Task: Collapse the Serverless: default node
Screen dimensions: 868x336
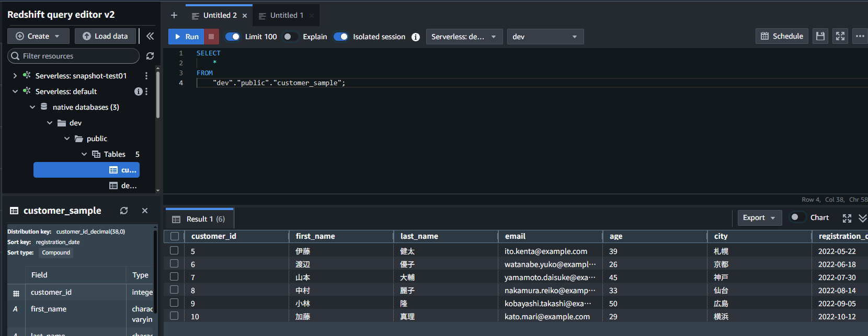Action: point(15,91)
